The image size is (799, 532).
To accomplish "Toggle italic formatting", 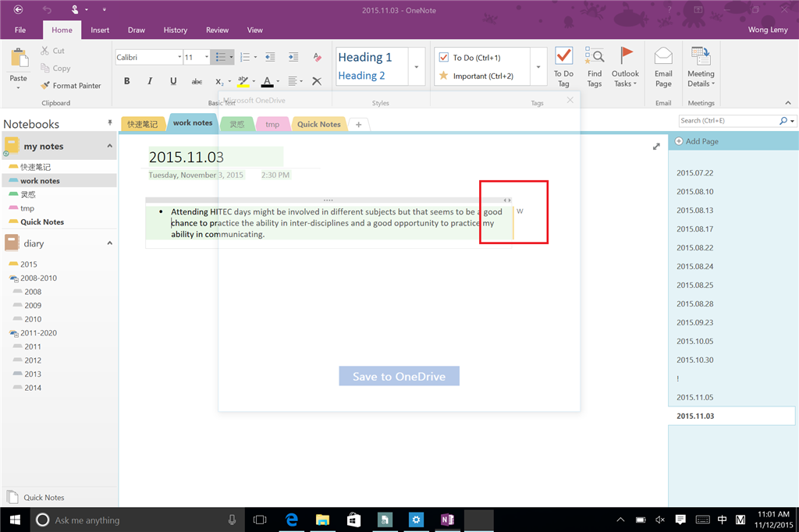I will click(x=149, y=80).
